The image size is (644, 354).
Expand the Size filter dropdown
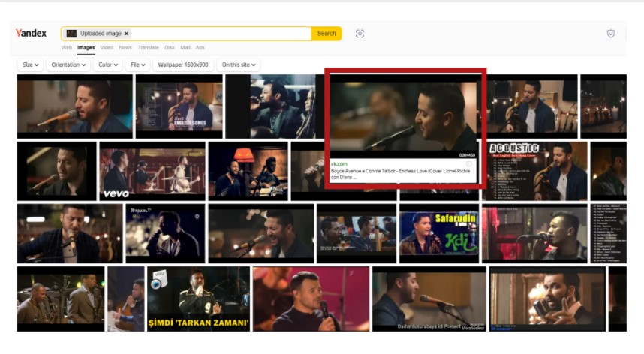[x=30, y=65]
